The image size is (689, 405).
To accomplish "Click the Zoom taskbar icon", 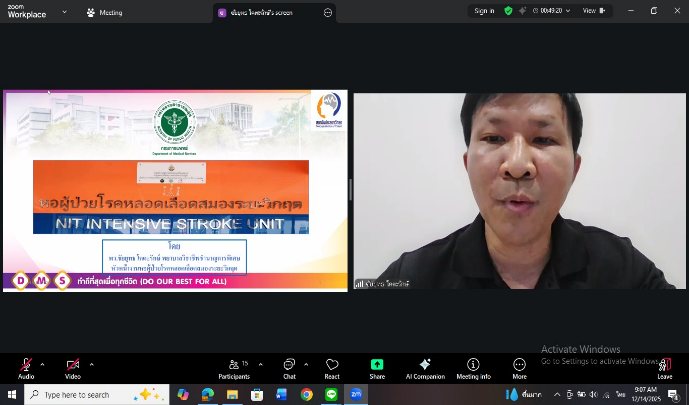I will pyautogui.click(x=356, y=394).
